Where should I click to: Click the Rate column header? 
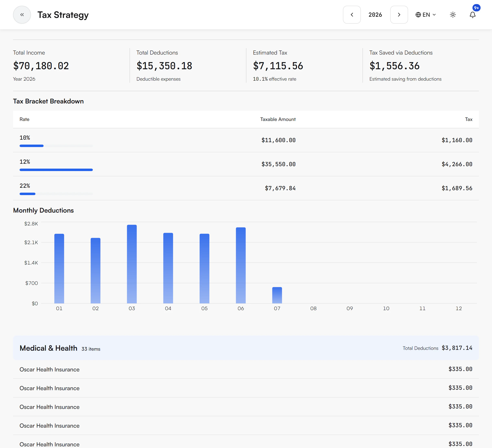[x=24, y=119]
